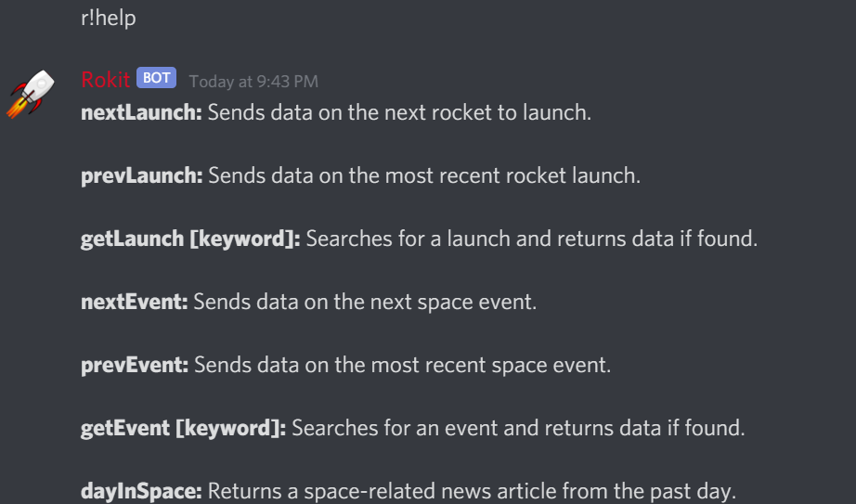856x504 pixels.
Task: Click the bold getLaunch command word
Action: 133,239
